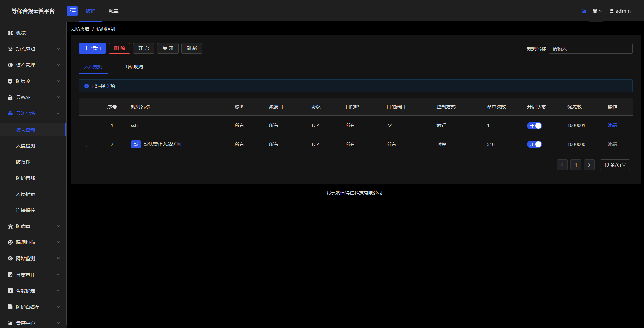Expand the 动态感知 menu chevron
The image size is (644, 328).
pos(58,49)
